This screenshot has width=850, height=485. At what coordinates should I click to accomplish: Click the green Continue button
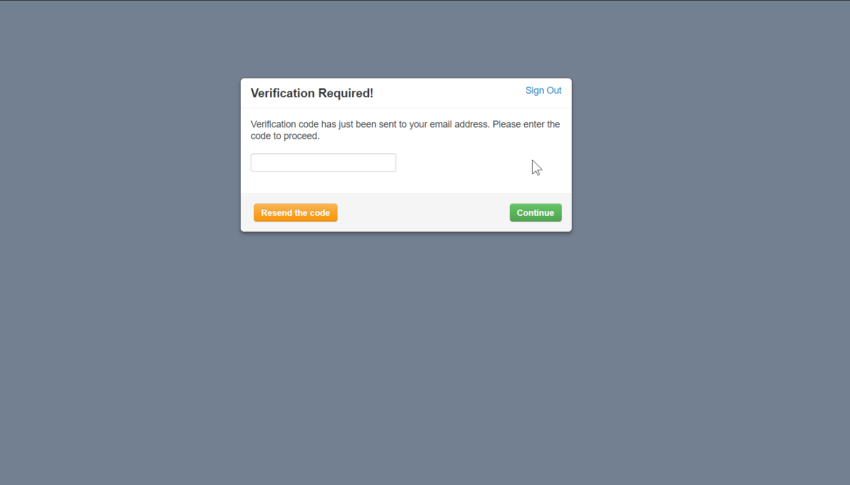[x=536, y=212]
